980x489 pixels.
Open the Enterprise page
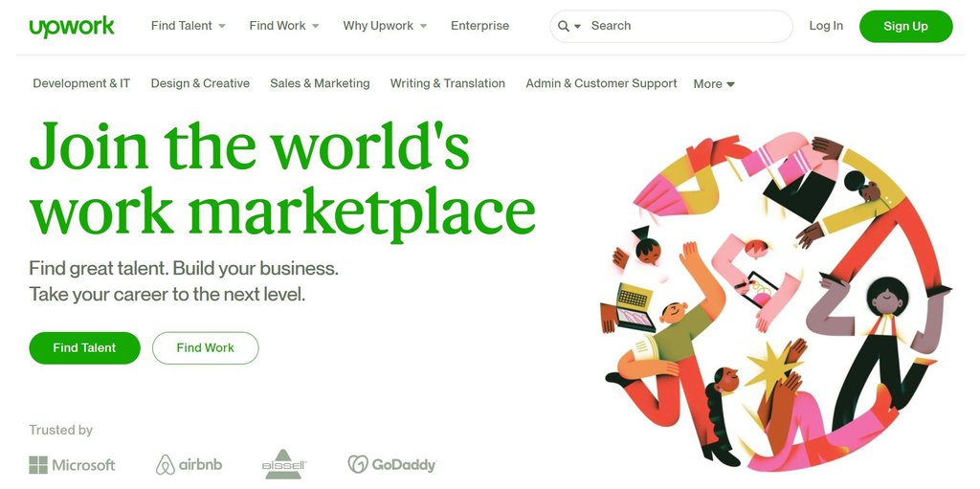(x=480, y=26)
